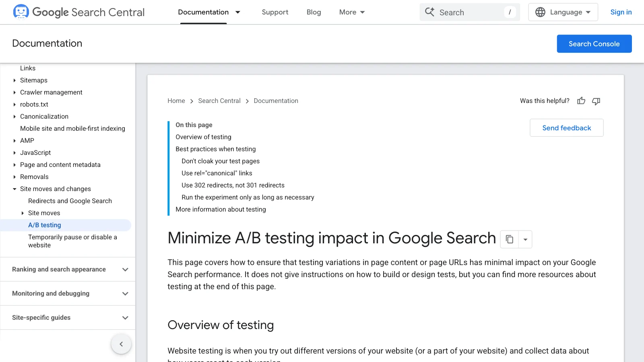The image size is (644, 362).
Task: Click the thumbs down not helpful icon
Action: tap(596, 101)
